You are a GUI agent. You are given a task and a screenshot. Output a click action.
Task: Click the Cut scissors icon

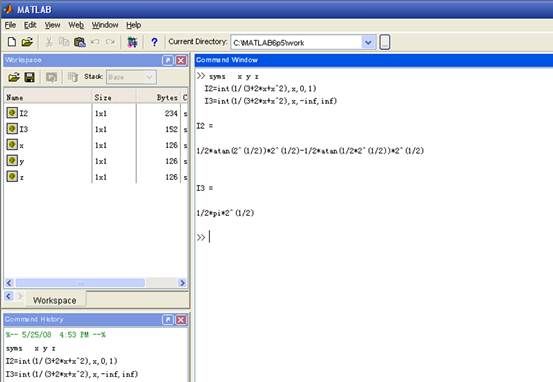click(x=49, y=42)
